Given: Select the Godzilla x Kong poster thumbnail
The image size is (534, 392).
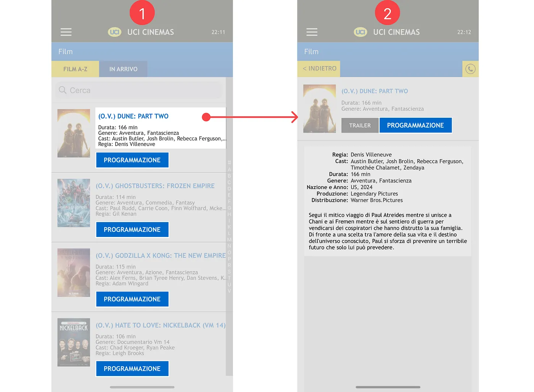Looking at the screenshot, I should coord(74,273).
